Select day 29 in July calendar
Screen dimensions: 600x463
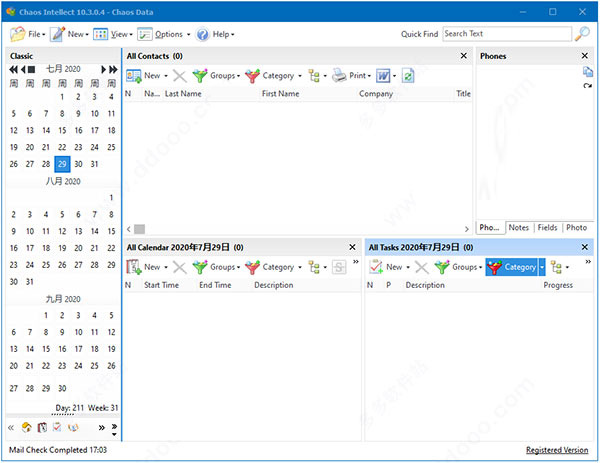62,164
